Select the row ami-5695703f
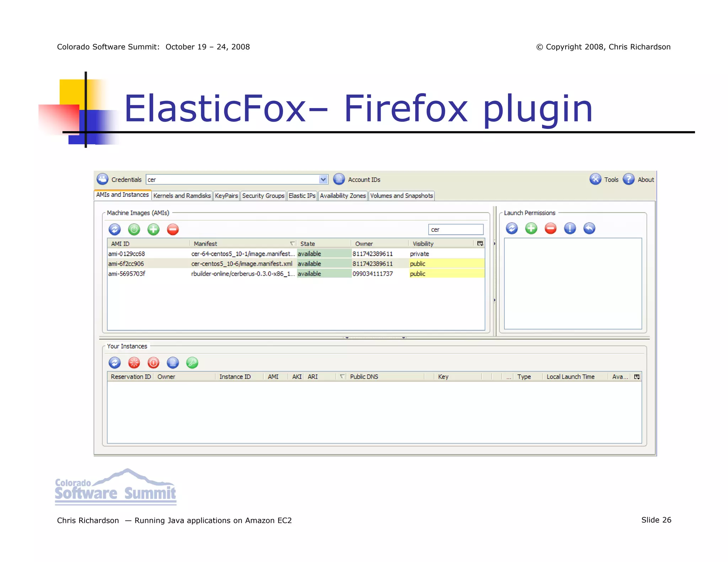Viewport: 728px width, 562px height. point(296,274)
